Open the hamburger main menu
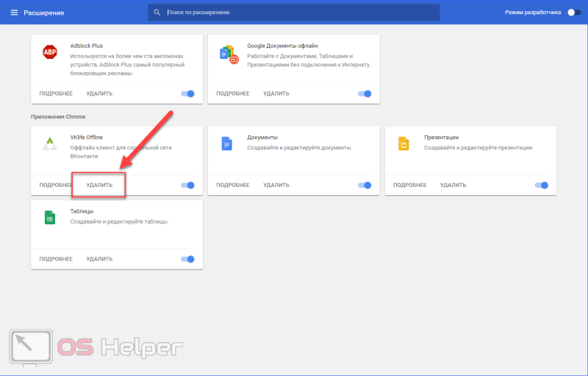 pos(14,13)
